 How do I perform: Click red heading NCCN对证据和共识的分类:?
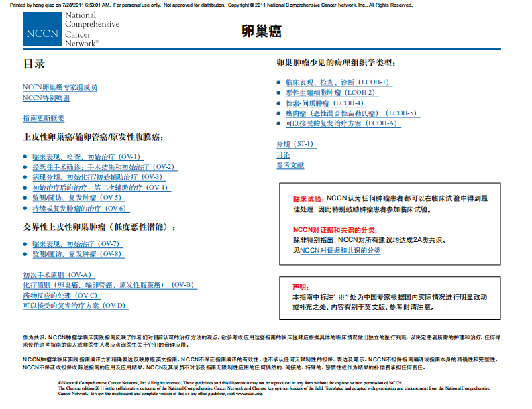pyautogui.click(x=335, y=230)
